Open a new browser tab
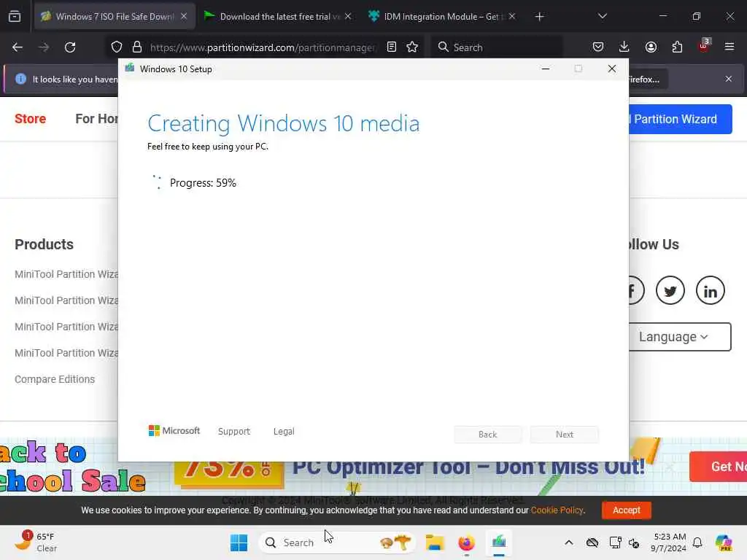The width and height of the screenshot is (747, 560). coord(539,17)
